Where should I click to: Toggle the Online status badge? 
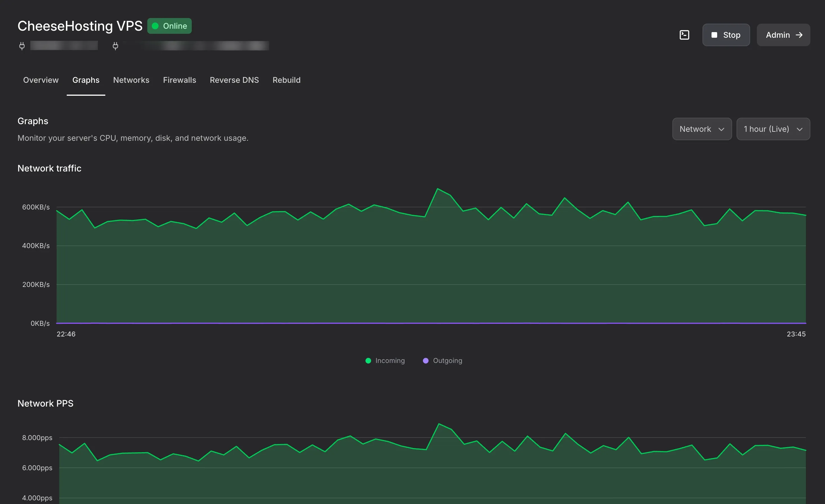[x=170, y=25]
